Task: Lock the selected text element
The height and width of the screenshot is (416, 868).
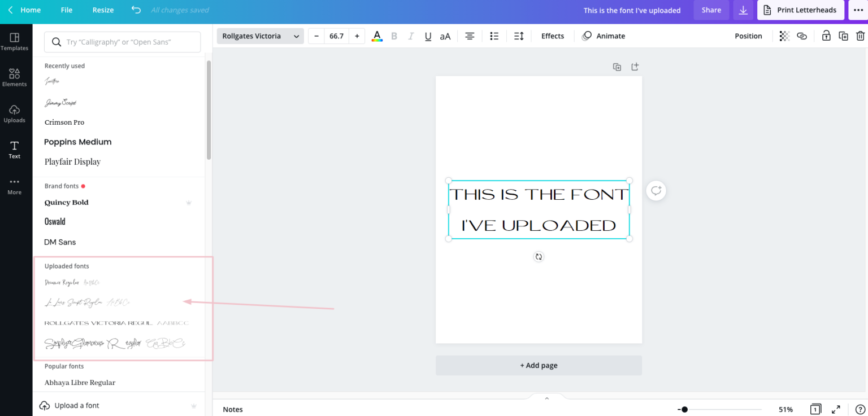Action: click(826, 36)
